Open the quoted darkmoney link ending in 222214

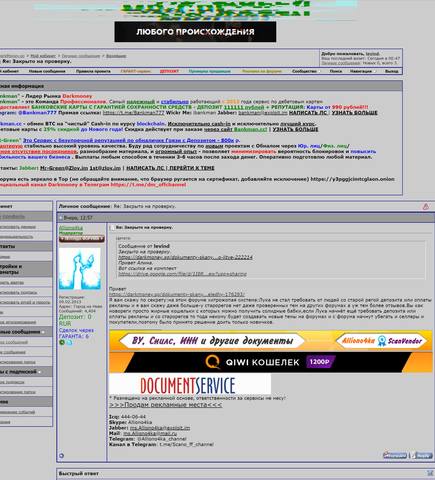pos(185,257)
